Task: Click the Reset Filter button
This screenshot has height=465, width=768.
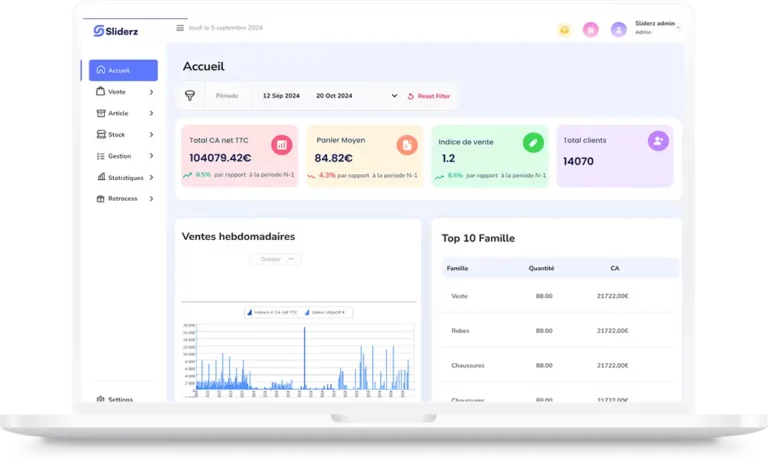Action: point(429,96)
